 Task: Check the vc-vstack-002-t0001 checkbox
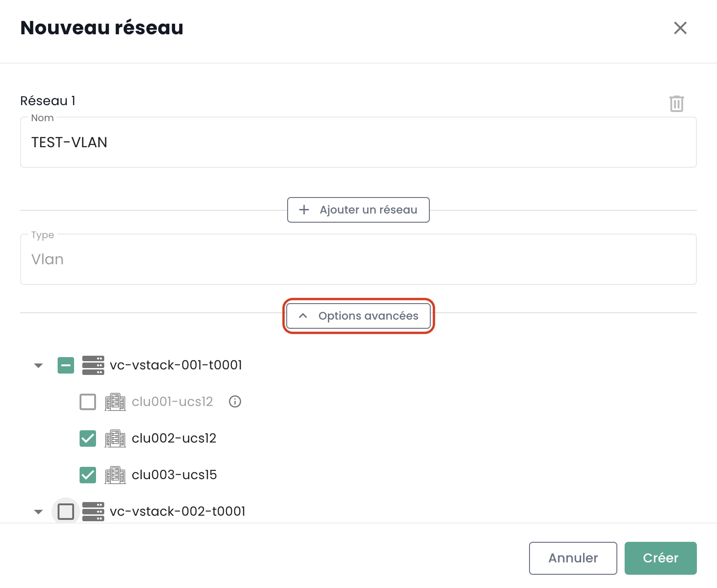66,511
